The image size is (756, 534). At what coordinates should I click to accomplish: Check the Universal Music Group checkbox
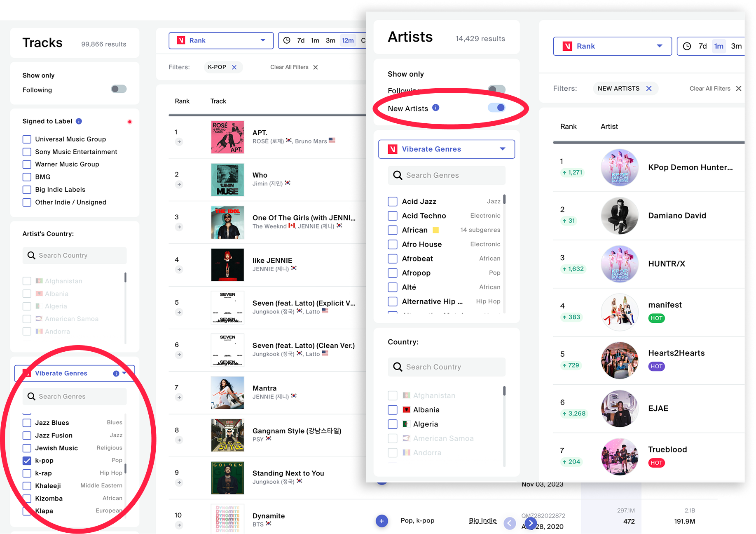27,139
